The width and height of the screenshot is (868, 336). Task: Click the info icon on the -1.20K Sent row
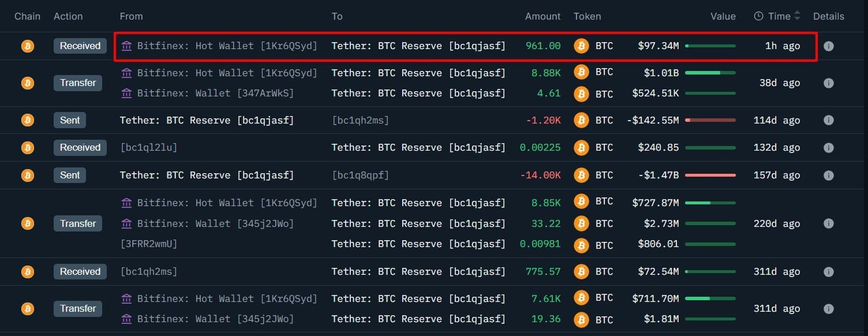coord(829,120)
